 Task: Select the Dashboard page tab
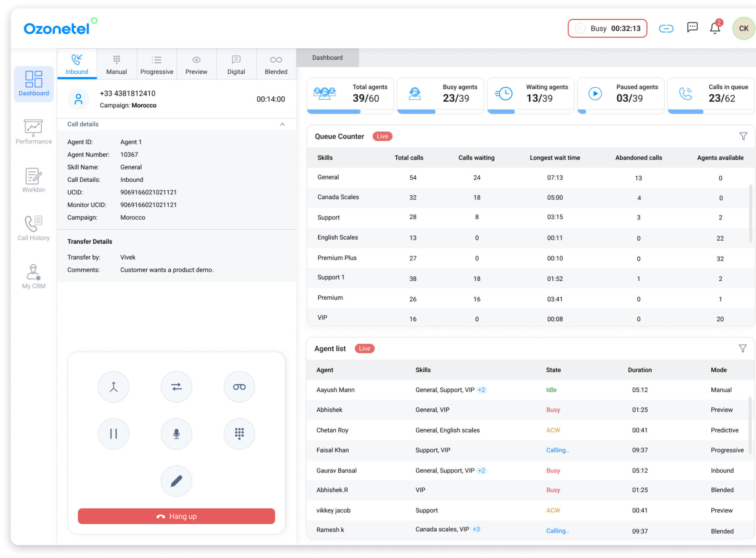[327, 58]
